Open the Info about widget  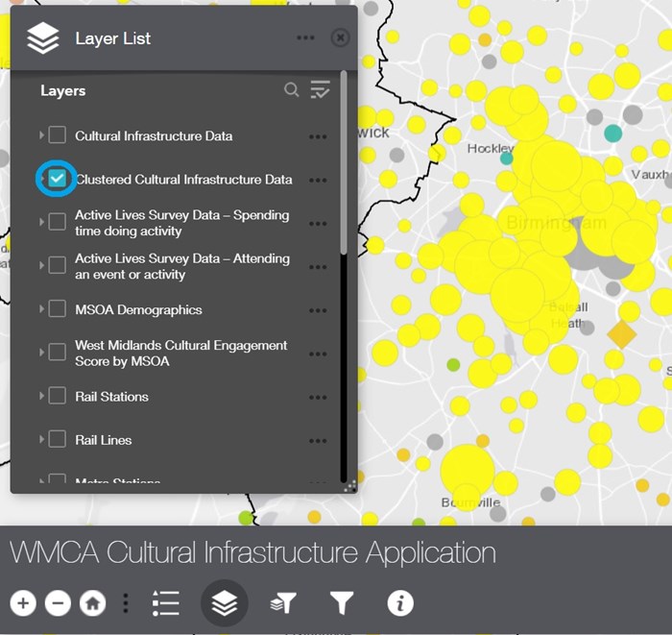point(400,603)
